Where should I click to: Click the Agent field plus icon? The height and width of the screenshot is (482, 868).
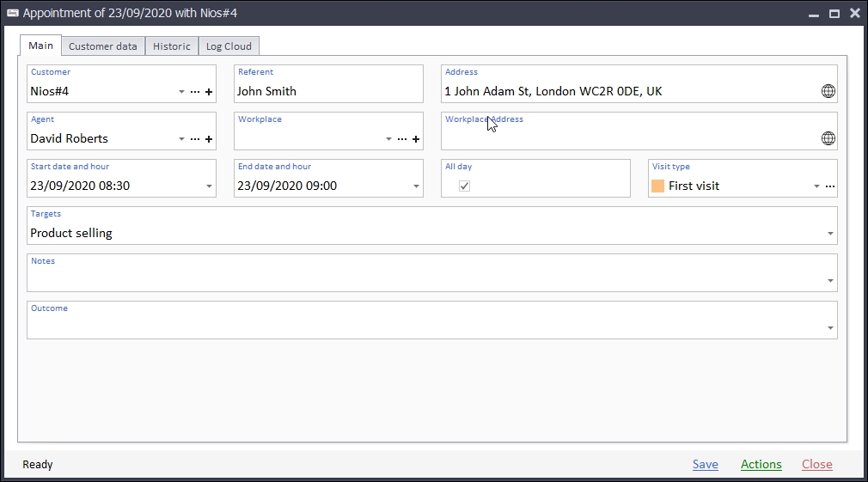pyautogui.click(x=209, y=138)
